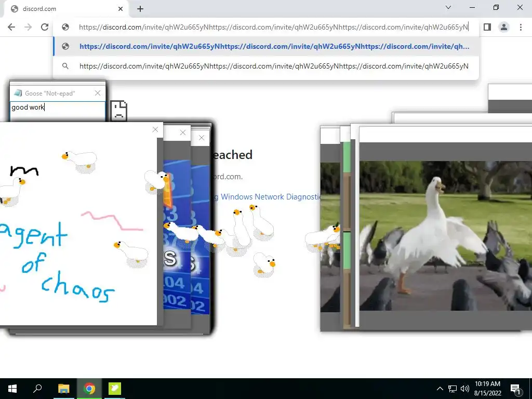
Task: Click Chrome's forward arrow
Action: pos(28,27)
